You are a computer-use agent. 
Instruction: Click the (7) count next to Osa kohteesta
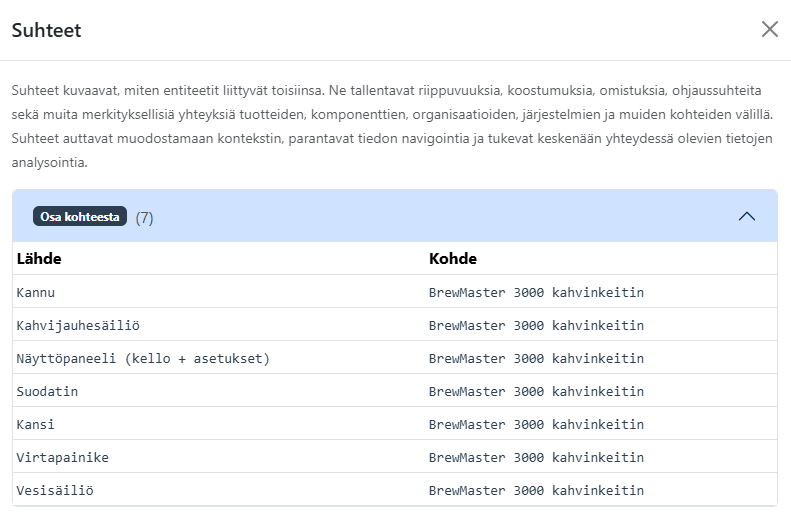(144, 217)
